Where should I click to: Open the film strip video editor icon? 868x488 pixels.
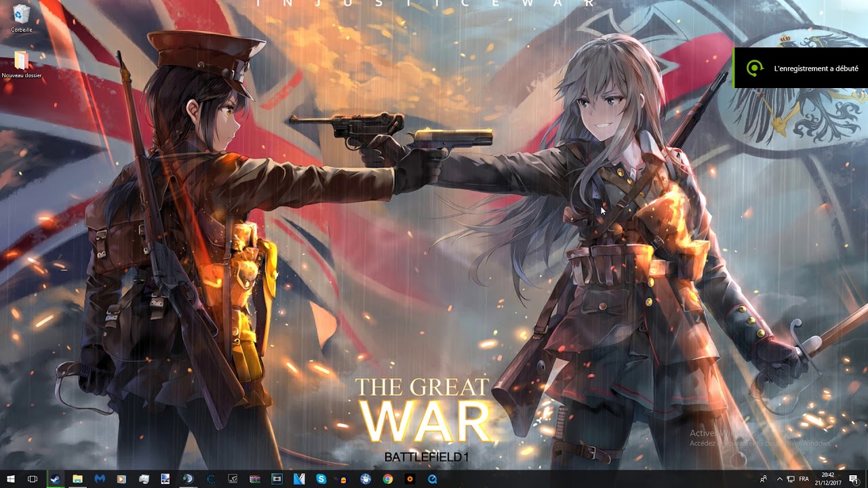pyautogui.click(x=277, y=479)
